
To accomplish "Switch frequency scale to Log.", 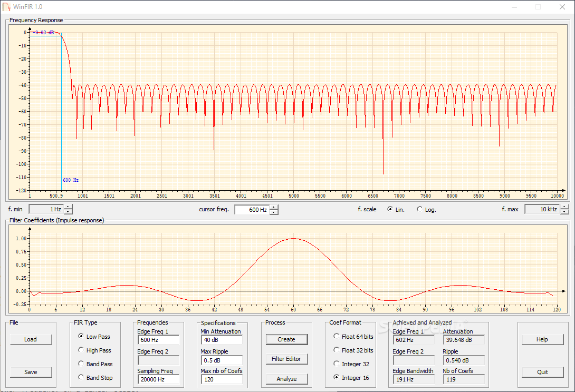I will point(426,209).
